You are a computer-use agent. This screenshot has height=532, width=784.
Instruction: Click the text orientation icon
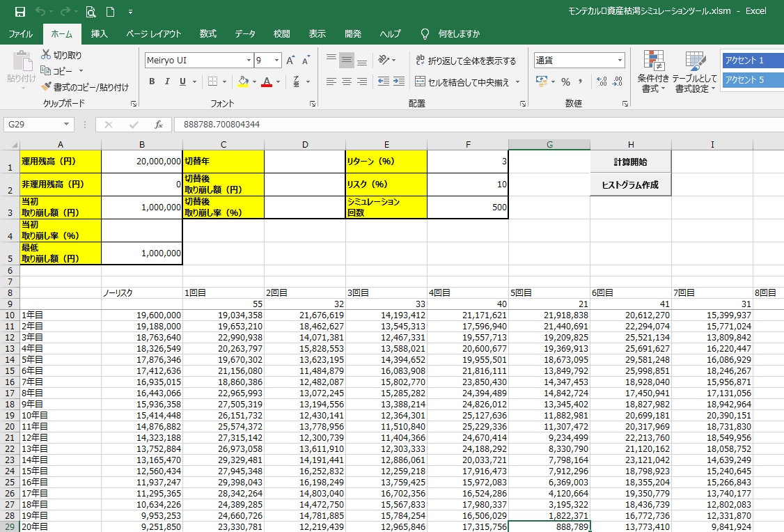pyautogui.click(x=383, y=60)
